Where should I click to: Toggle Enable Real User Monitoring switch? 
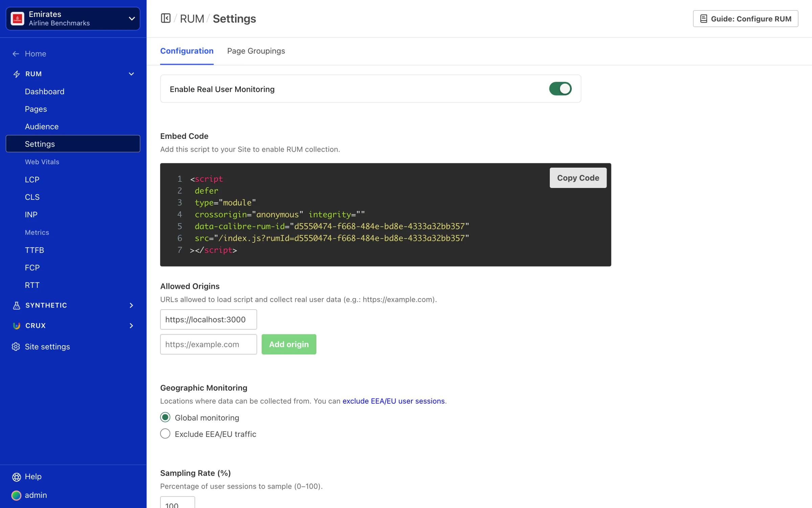tap(560, 89)
